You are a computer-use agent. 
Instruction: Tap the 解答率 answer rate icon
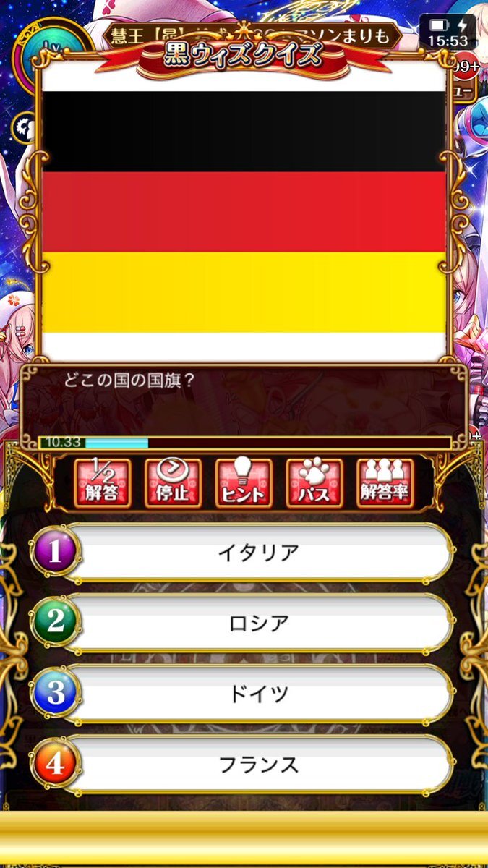(385, 483)
